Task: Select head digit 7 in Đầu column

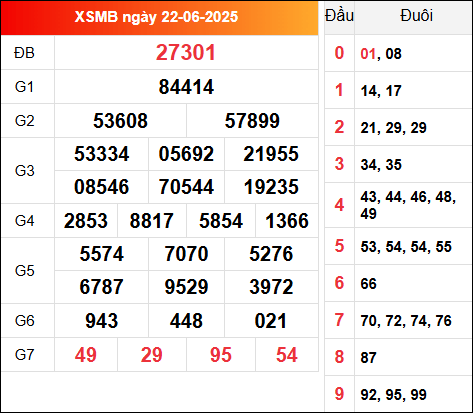Action: point(339,320)
